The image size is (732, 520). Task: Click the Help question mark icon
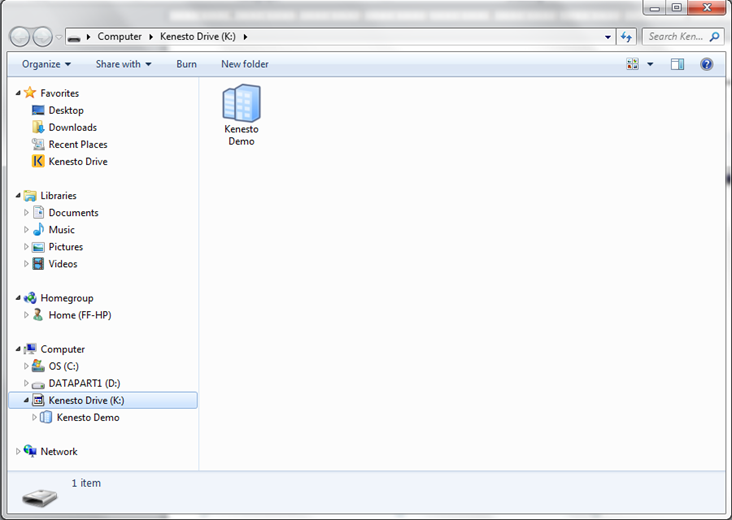pos(706,64)
